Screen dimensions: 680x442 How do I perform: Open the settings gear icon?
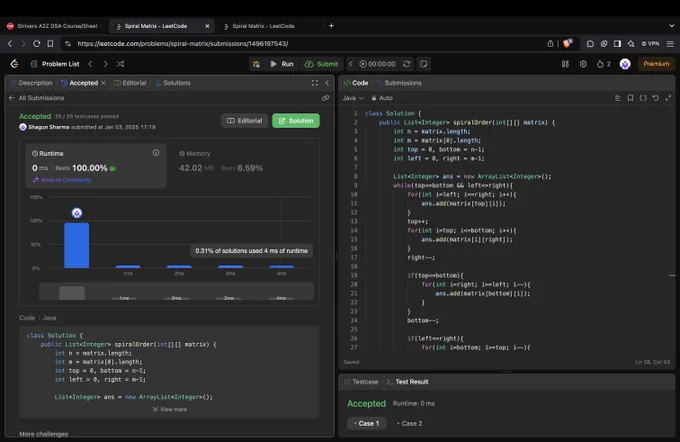583,64
